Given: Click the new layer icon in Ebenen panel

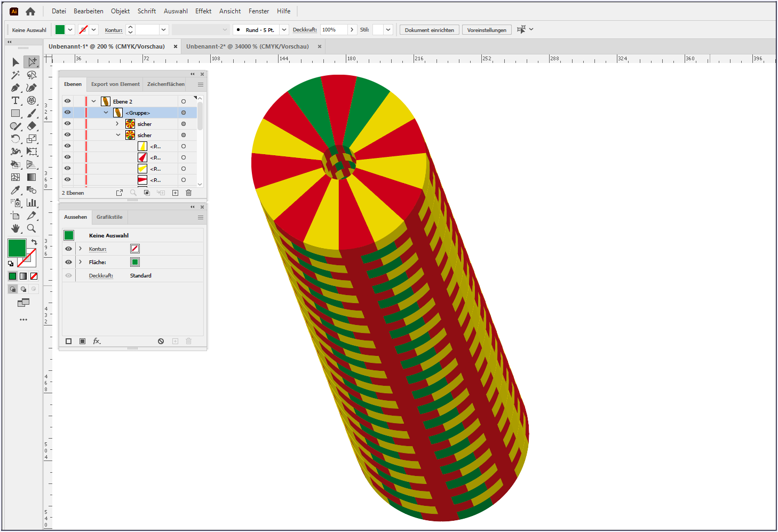Looking at the screenshot, I should coord(175,193).
